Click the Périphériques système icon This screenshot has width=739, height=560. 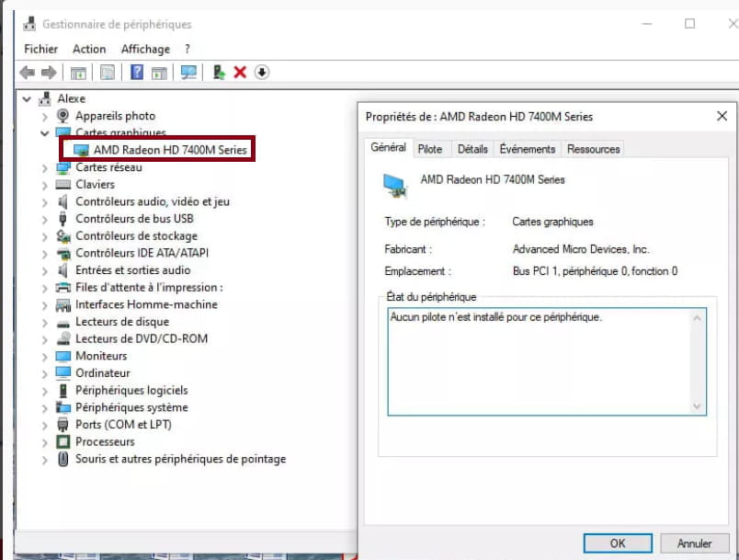pyautogui.click(x=63, y=407)
